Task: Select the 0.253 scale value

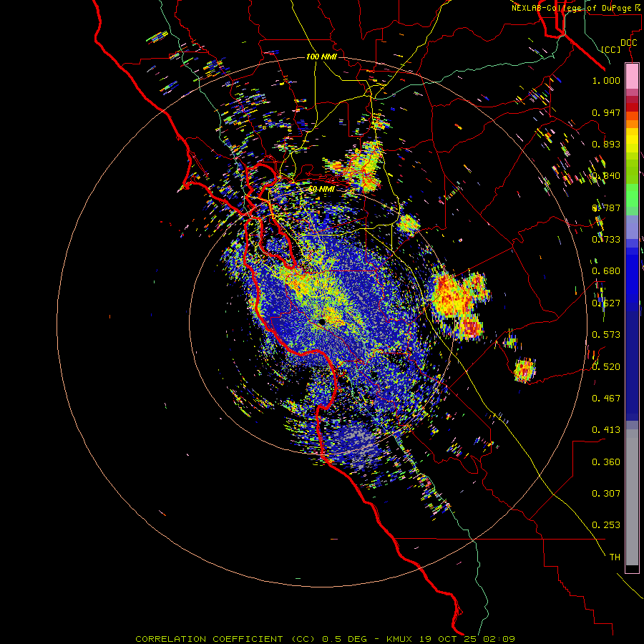Action: [x=606, y=525]
